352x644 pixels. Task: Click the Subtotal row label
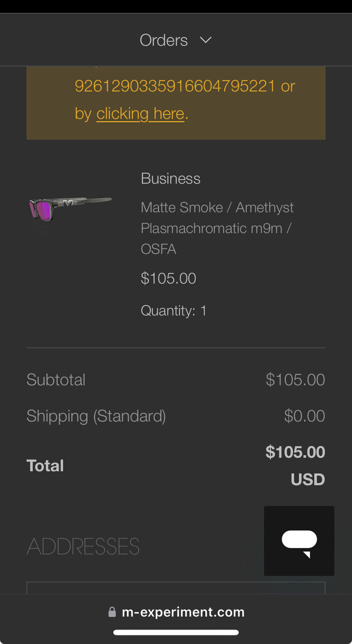56,380
